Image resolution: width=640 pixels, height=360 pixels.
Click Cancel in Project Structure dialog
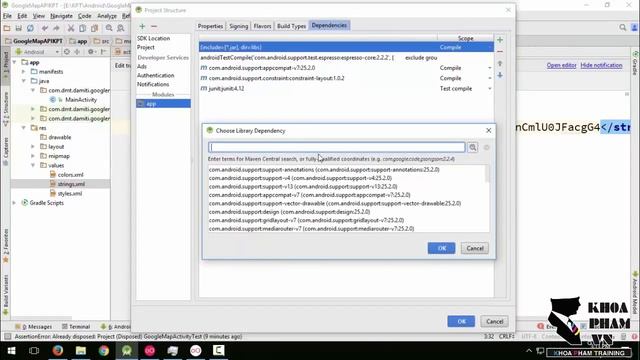[494, 321]
